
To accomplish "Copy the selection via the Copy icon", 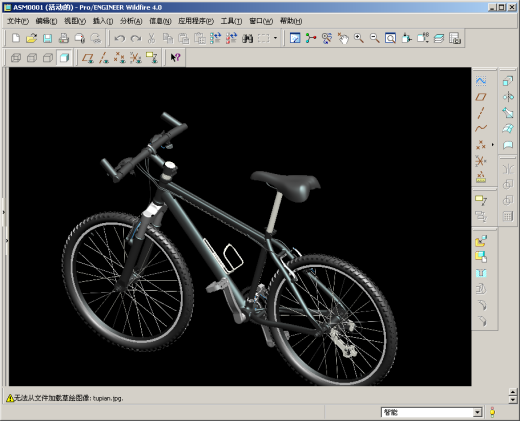I will (168, 38).
